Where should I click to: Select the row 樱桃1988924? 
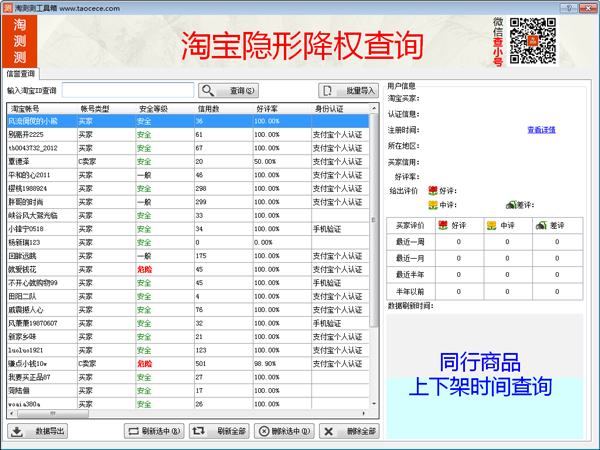(x=188, y=189)
